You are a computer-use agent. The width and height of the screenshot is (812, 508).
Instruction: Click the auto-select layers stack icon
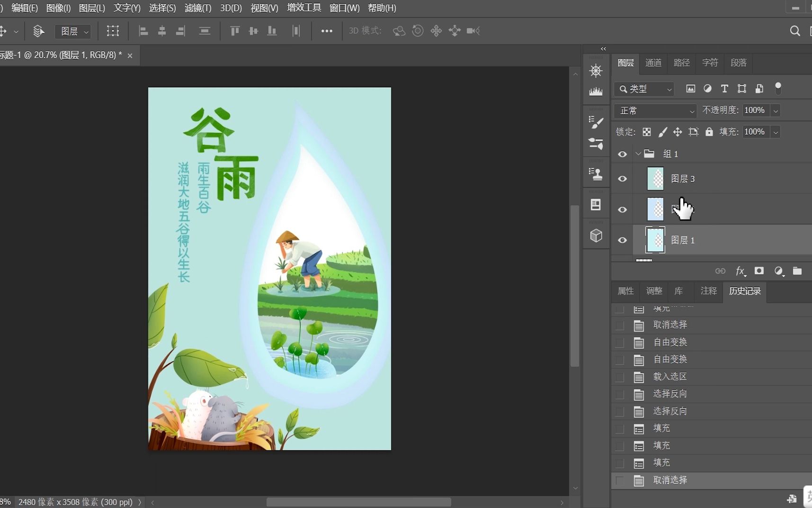38,31
